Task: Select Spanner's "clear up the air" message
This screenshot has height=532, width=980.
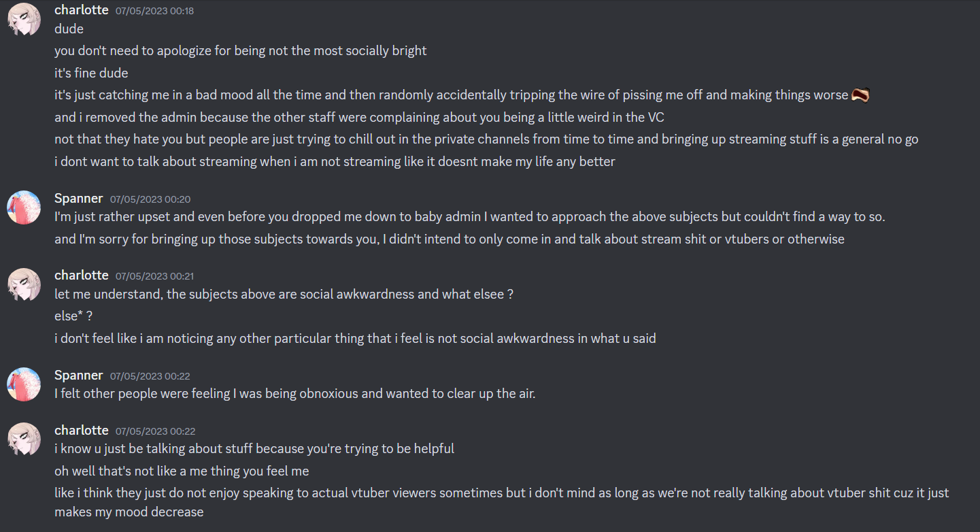Action: click(x=295, y=393)
